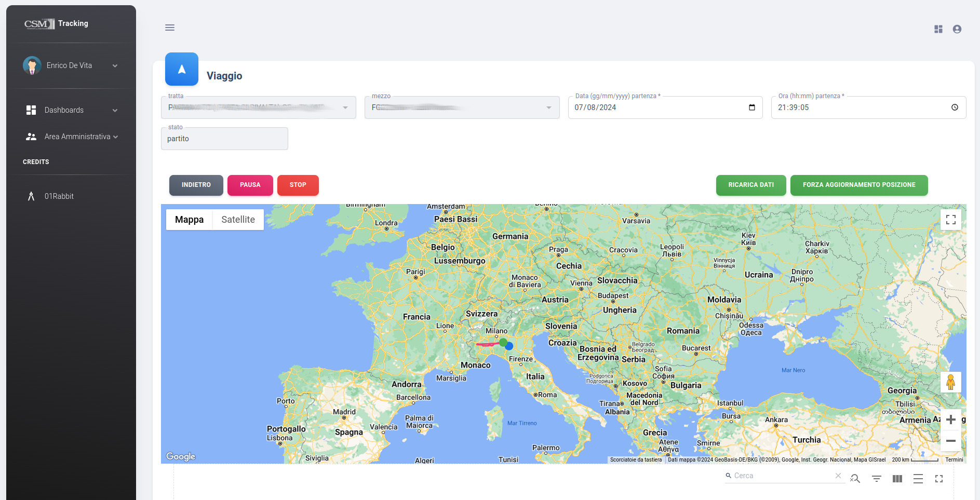Click the Cerca search input
Viewport: 980px width, 500px height.
[x=782, y=476]
